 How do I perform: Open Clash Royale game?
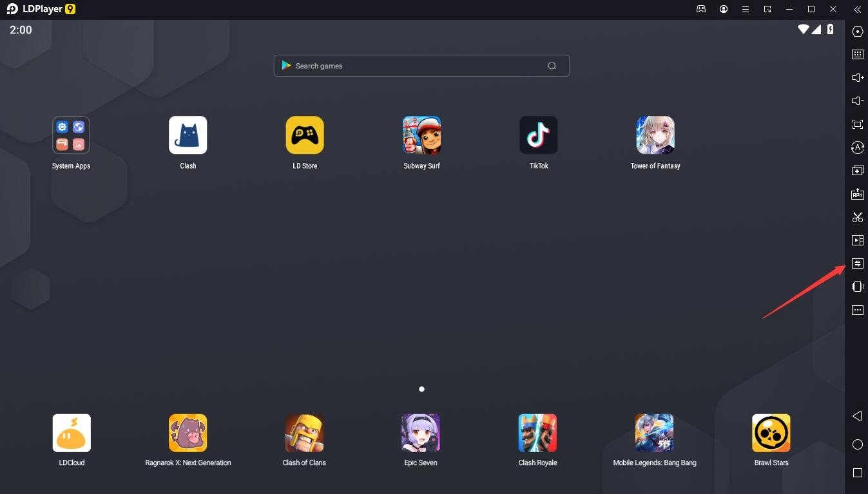point(537,433)
